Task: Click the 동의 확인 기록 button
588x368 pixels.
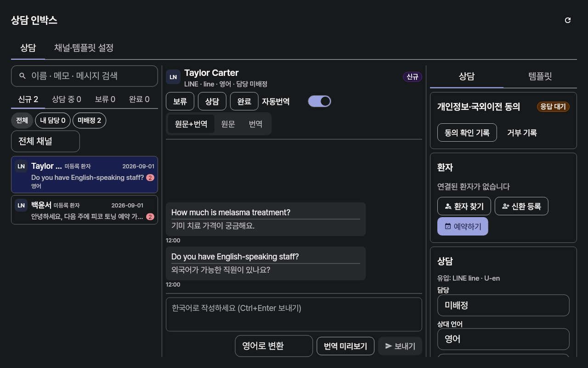Action: 467,132
